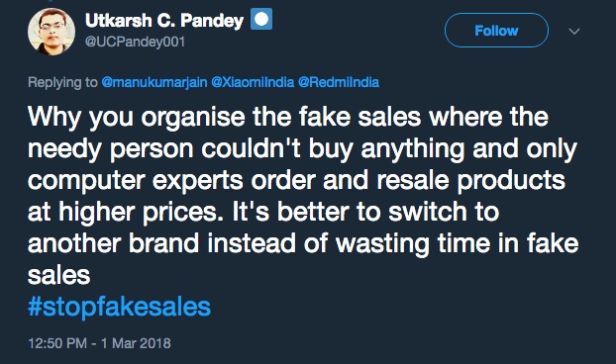Click the 'Replying to' label
This screenshot has height=364, width=616.
(62, 82)
